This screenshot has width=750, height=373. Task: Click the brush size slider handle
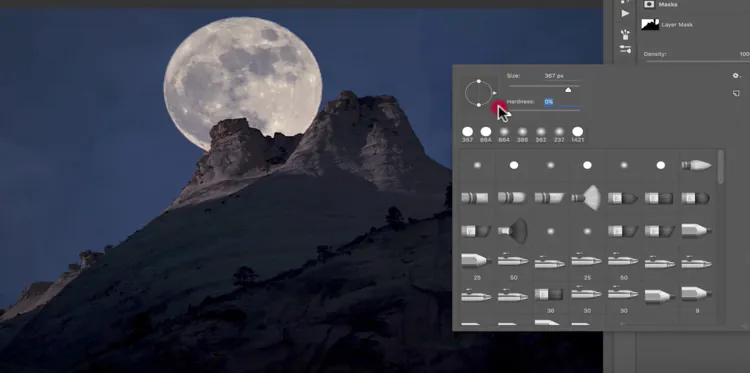tap(568, 89)
